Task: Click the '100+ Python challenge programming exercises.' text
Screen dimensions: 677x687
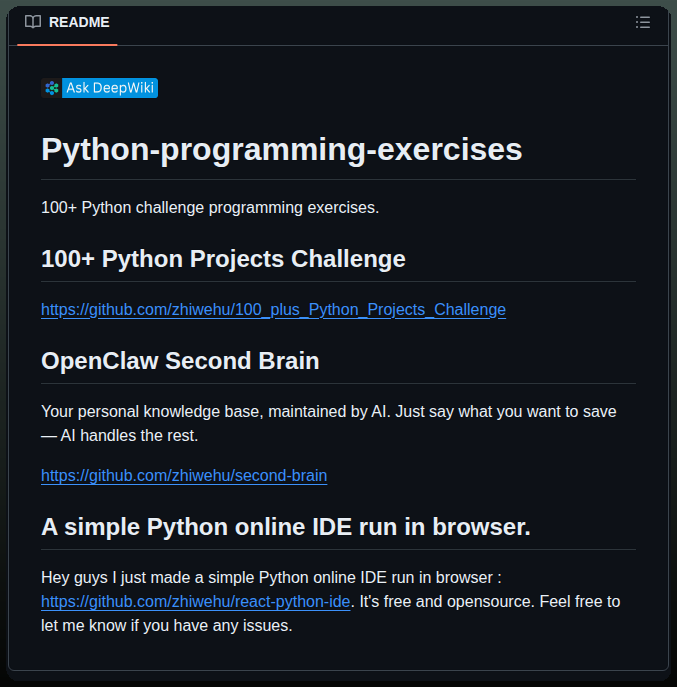Action: tap(210, 208)
